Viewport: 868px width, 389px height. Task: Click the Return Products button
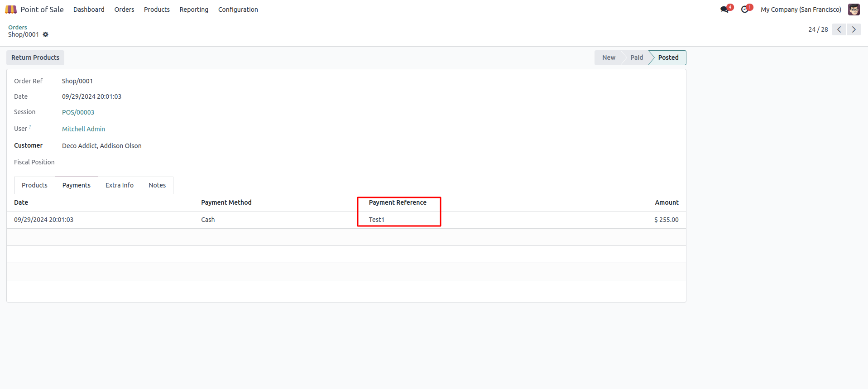35,58
